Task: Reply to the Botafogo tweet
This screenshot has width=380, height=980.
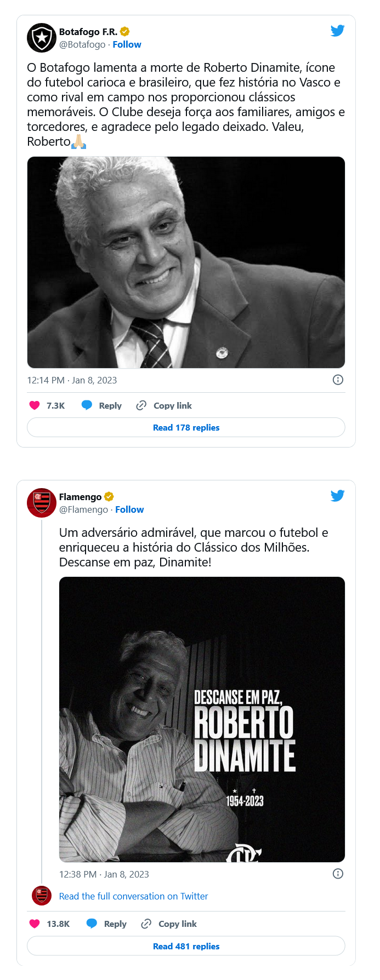Action: (x=102, y=405)
